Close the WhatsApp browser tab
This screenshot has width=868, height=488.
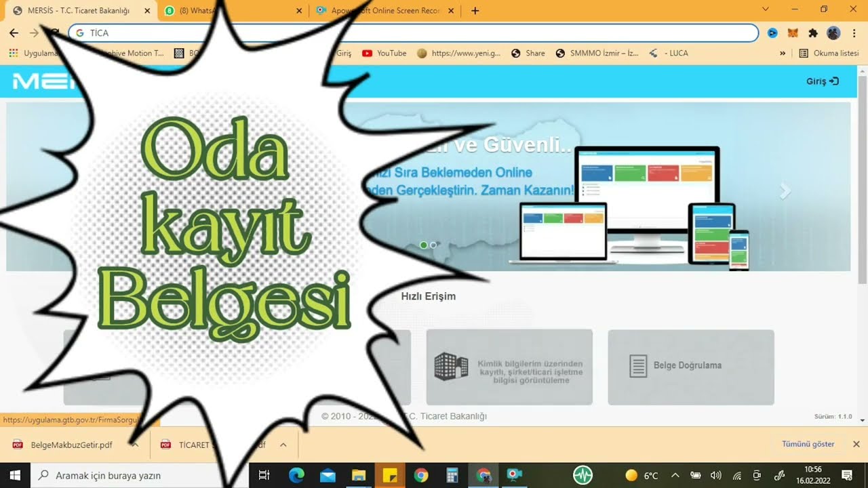point(300,11)
